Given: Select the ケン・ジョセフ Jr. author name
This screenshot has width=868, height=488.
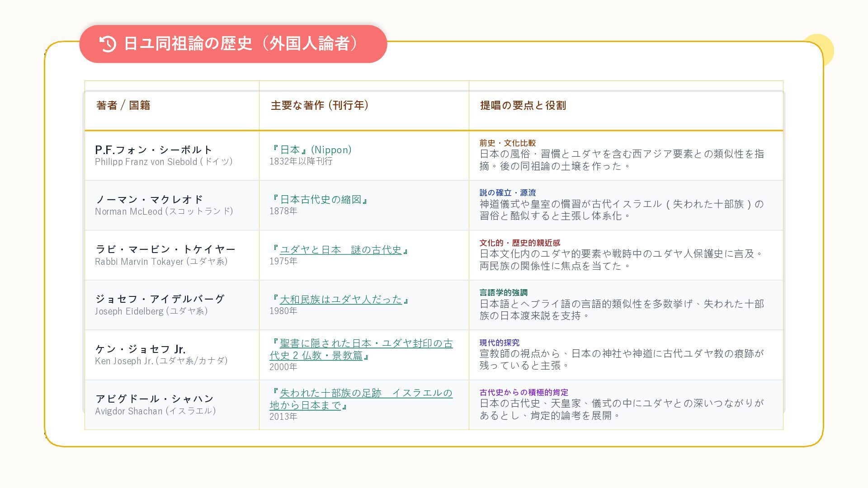Looking at the screenshot, I should point(140,349).
